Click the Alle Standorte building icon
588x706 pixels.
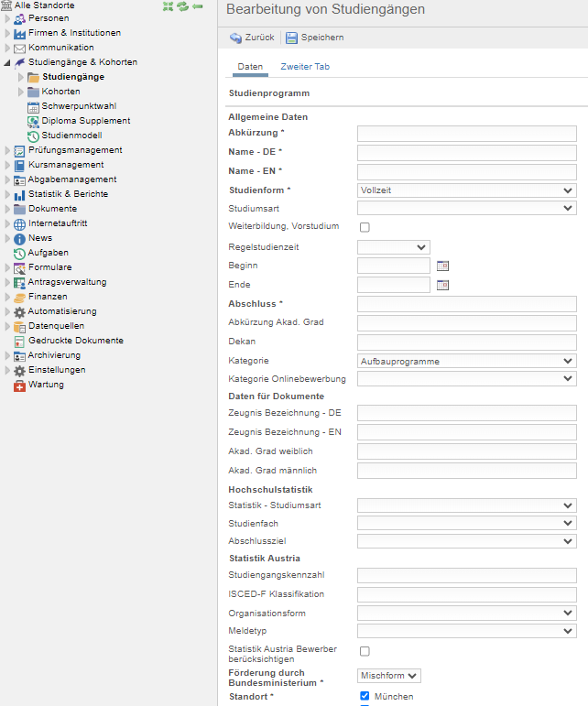pos(6,5)
